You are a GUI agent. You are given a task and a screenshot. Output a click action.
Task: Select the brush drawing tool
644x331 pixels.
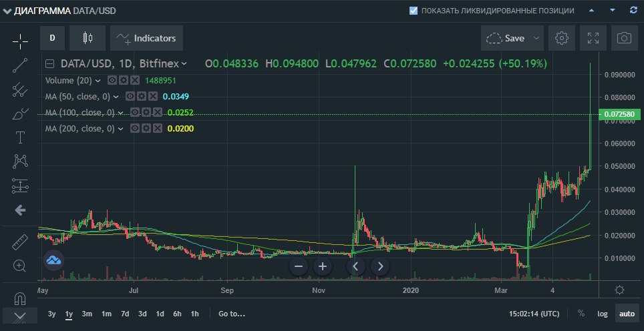[20, 113]
